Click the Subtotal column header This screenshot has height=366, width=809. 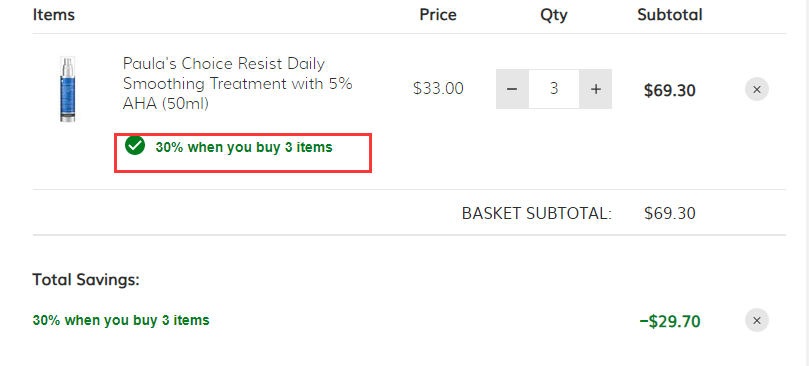(x=670, y=14)
